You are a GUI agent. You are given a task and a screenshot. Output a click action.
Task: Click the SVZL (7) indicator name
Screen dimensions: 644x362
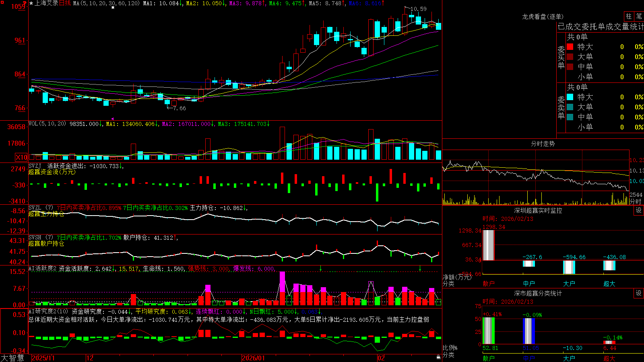tap(41, 208)
